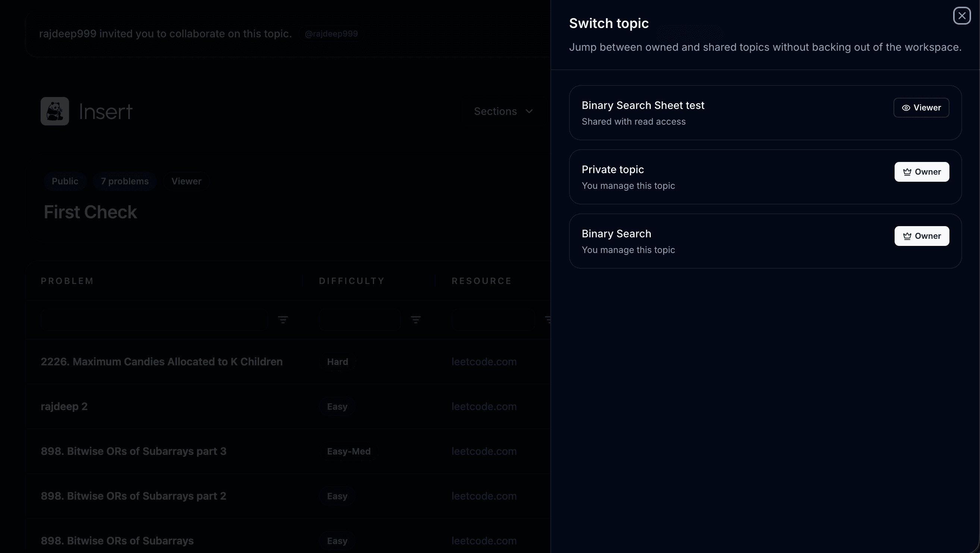This screenshot has height=553, width=980.
Task: Expand the Sections dropdown
Action: click(x=503, y=111)
